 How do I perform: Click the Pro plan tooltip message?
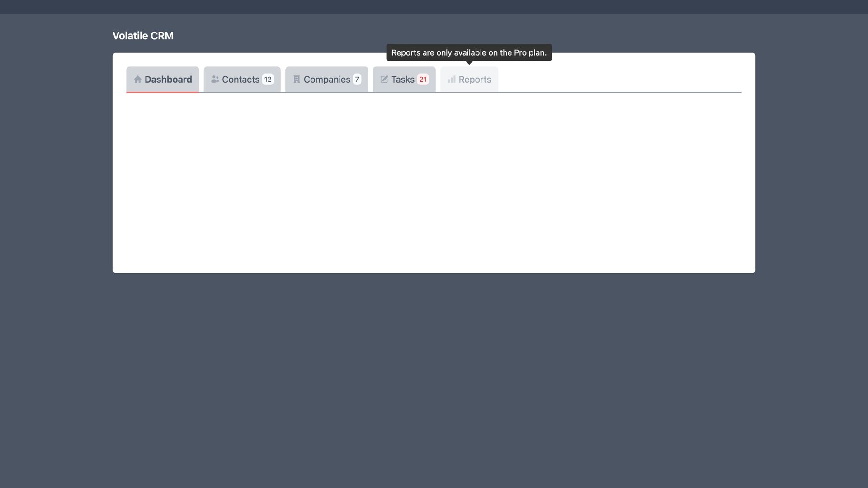(469, 53)
